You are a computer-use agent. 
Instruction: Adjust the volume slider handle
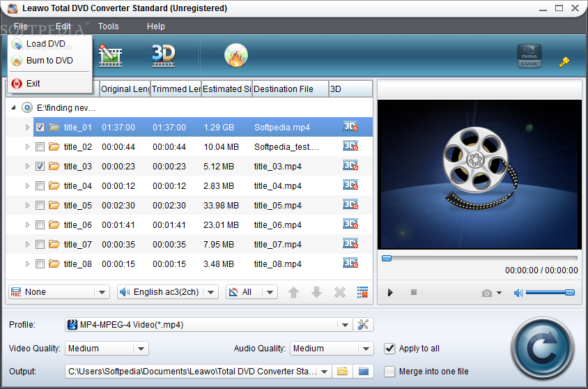click(x=570, y=293)
